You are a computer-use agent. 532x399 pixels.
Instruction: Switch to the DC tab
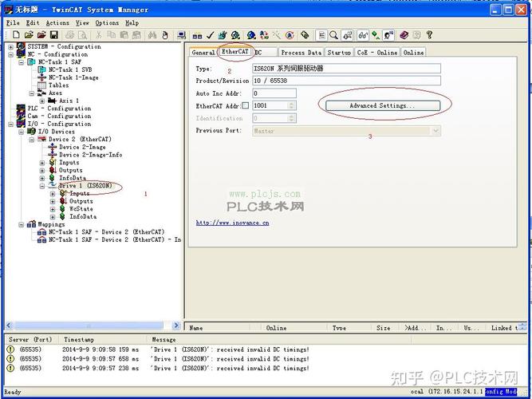pyautogui.click(x=264, y=53)
